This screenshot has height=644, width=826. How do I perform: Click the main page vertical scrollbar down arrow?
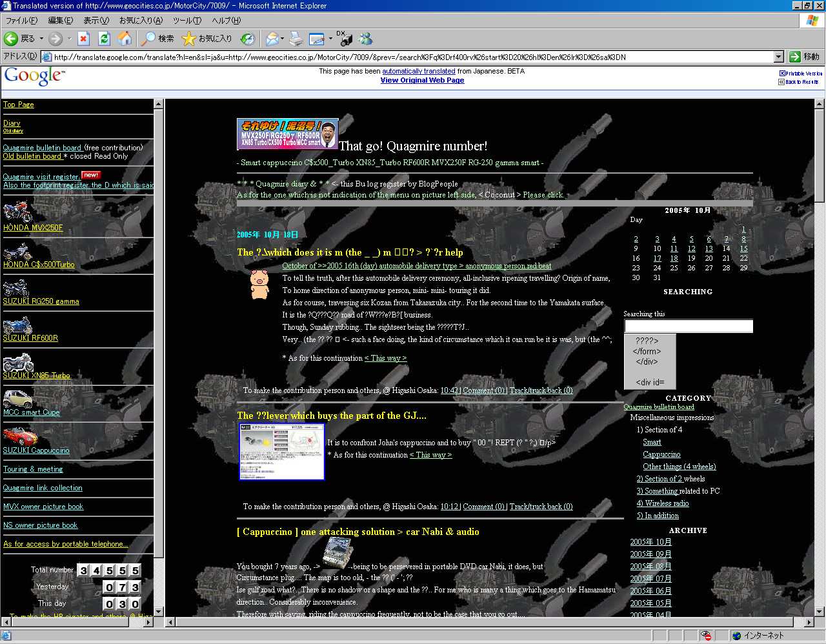(820, 611)
